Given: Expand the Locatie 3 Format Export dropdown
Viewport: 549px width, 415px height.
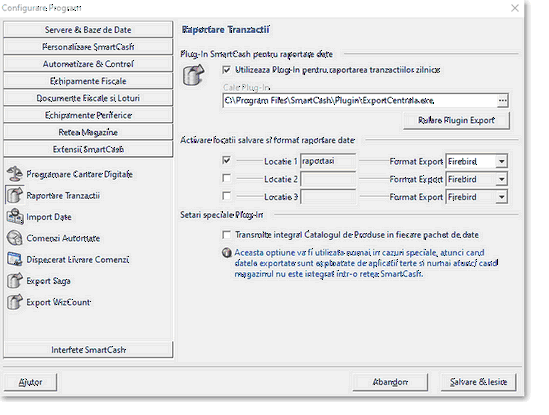Looking at the screenshot, I should click(x=502, y=197).
